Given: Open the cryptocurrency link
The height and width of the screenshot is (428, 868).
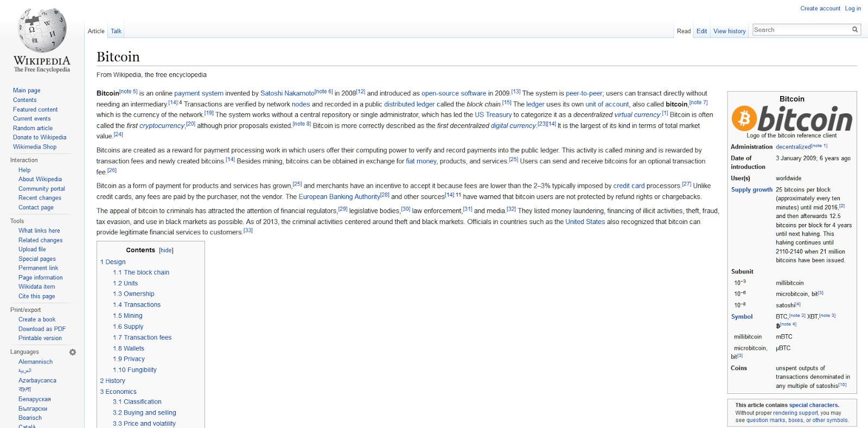Looking at the screenshot, I should [x=162, y=126].
